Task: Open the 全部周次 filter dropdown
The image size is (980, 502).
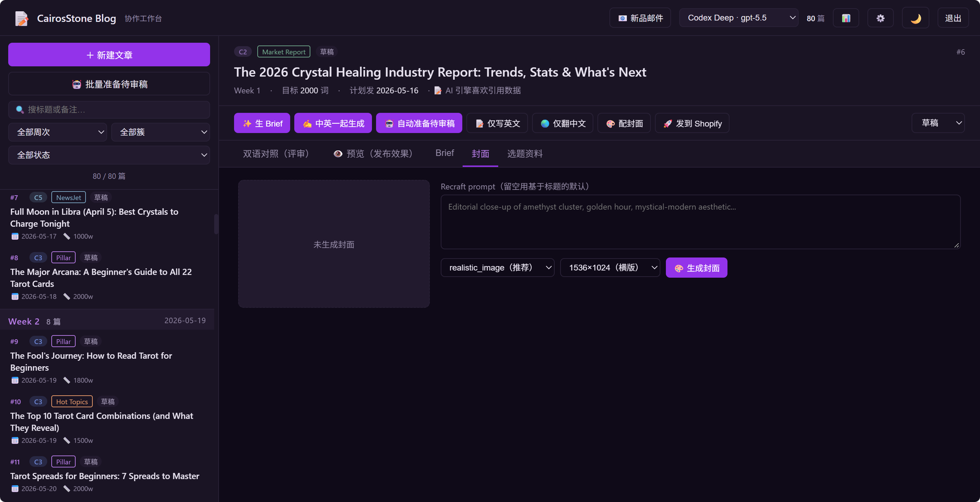Action: [58, 132]
